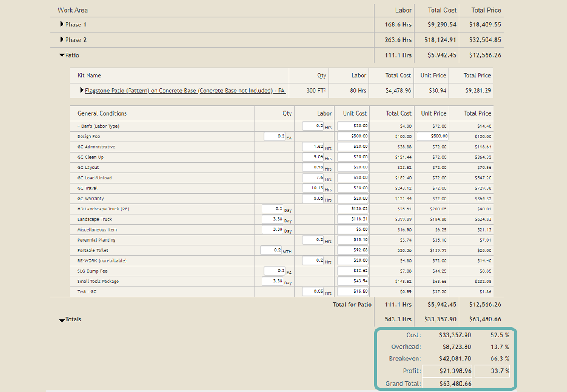The image size is (567, 392).
Task: Edit Design Fee unit price field
Action: click(433, 136)
